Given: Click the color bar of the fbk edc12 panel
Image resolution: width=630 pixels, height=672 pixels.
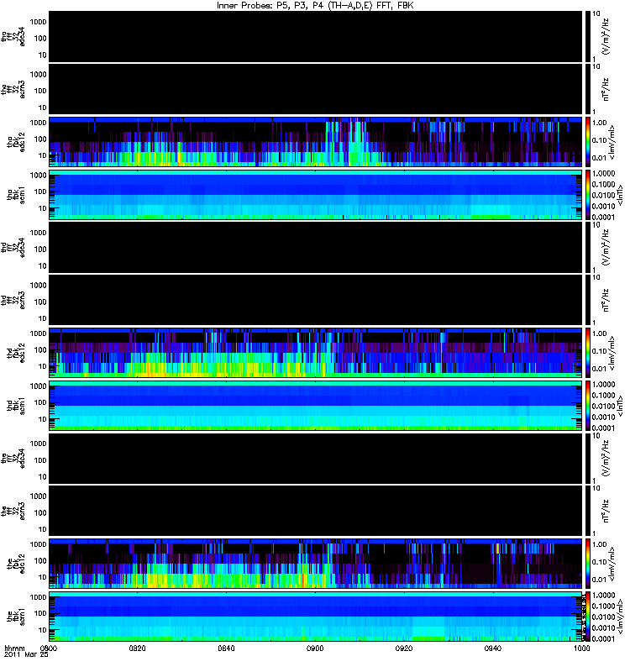Looking at the screenshot, I should pos(588,564).
